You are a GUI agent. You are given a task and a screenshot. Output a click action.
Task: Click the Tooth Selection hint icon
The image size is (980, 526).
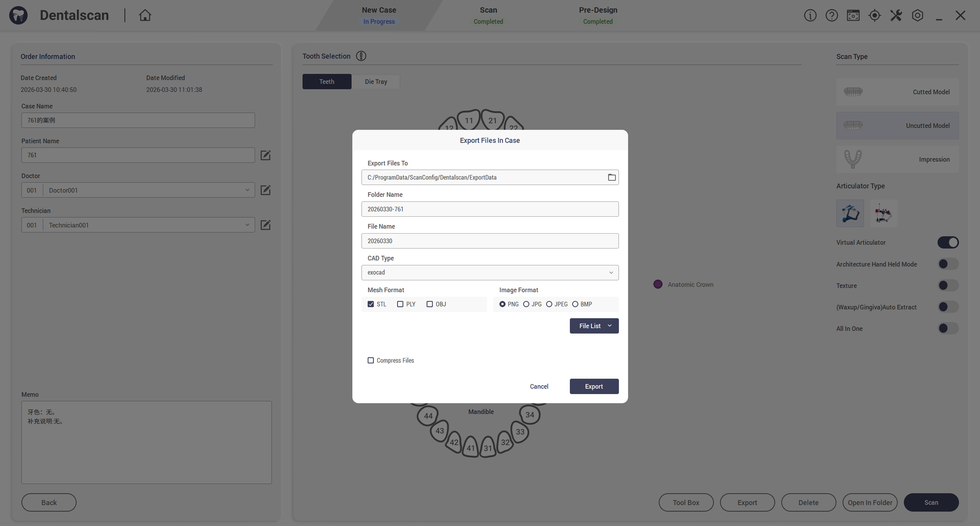361,56
